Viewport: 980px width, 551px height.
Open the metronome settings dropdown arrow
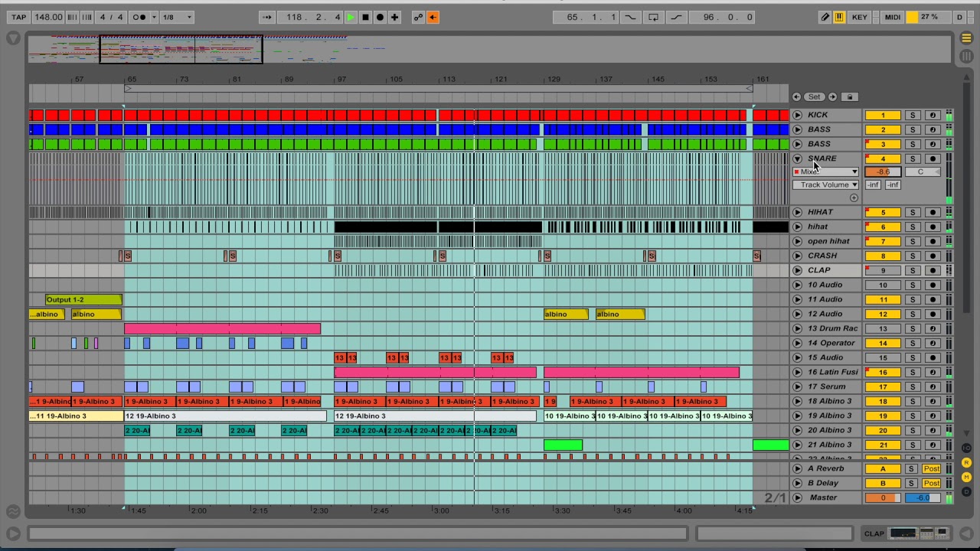[154, 17]
